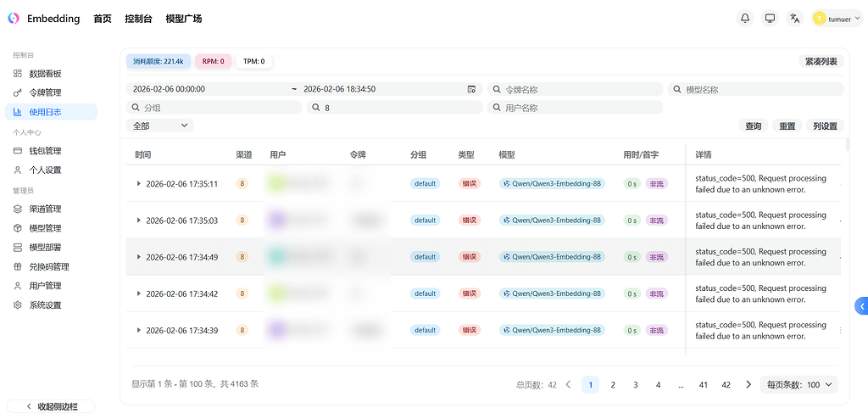Click the end date 2026-02-06 18:34:50 field
Image resolution: width=868 pixels, height=419 pixels.
coord(382,89)
